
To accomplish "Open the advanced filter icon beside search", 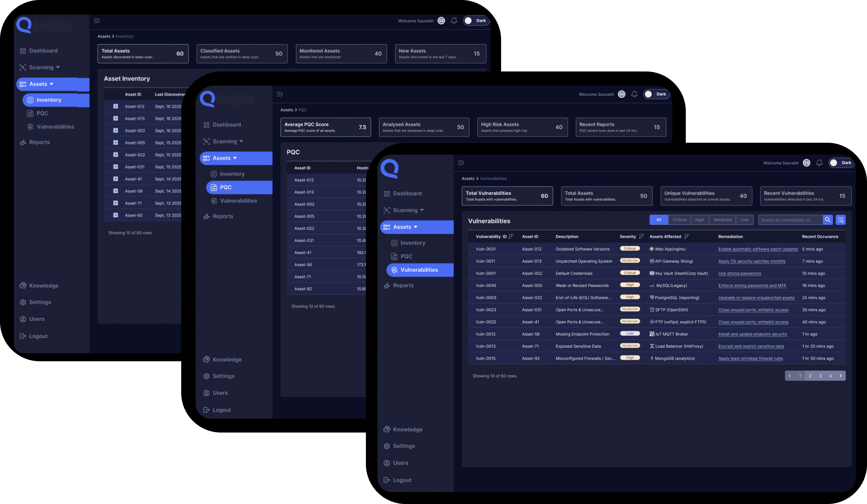I will [840, 220].
